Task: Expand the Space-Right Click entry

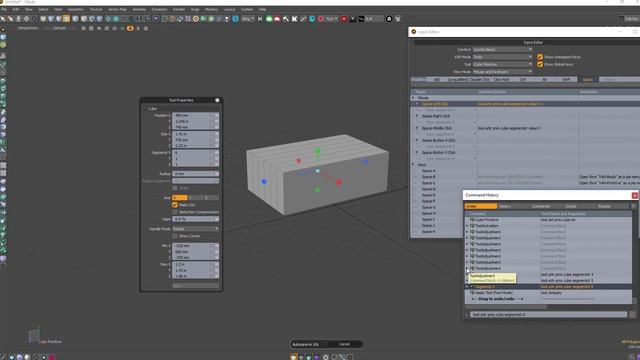Action: coord(417,116)
